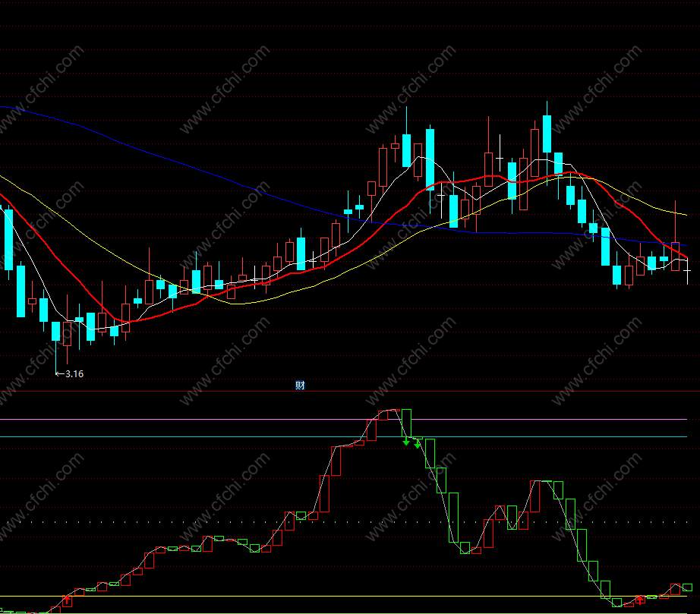Select the magenta horizontal indicator line

[x=343, y=420]
